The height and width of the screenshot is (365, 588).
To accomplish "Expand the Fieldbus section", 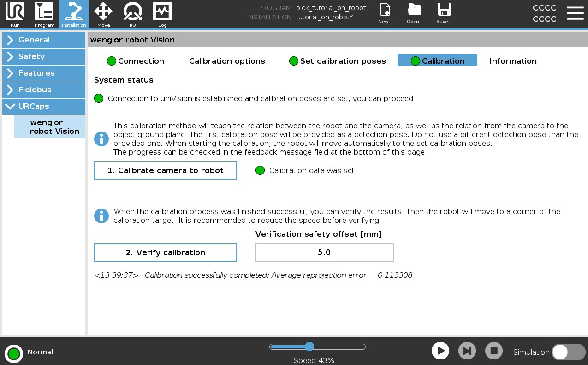I will 44,90.
